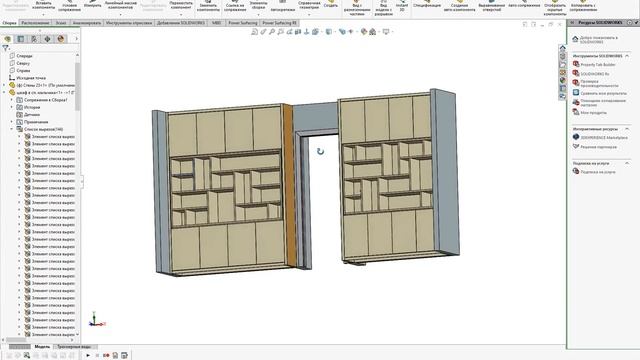Click the filter funnel icon in tree
Screen dimensions: 640x360
pyautogui.click(x=5, y=48)
